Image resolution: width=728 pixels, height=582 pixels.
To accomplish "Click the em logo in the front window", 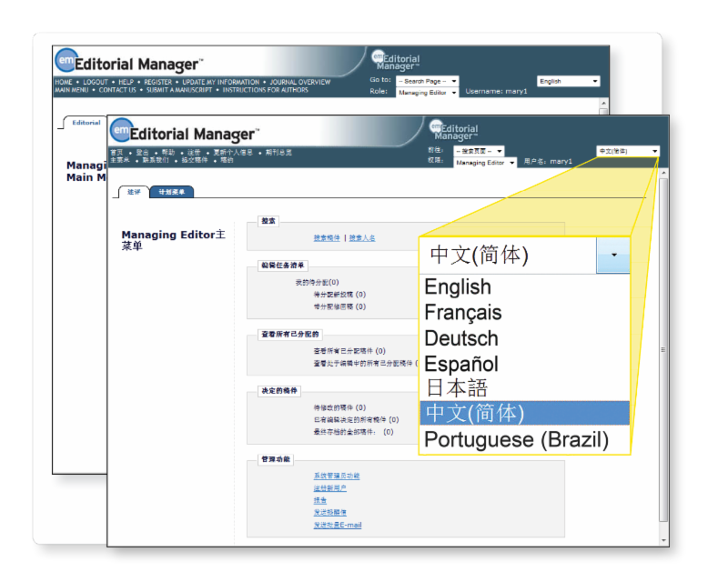I will (121, 132).
